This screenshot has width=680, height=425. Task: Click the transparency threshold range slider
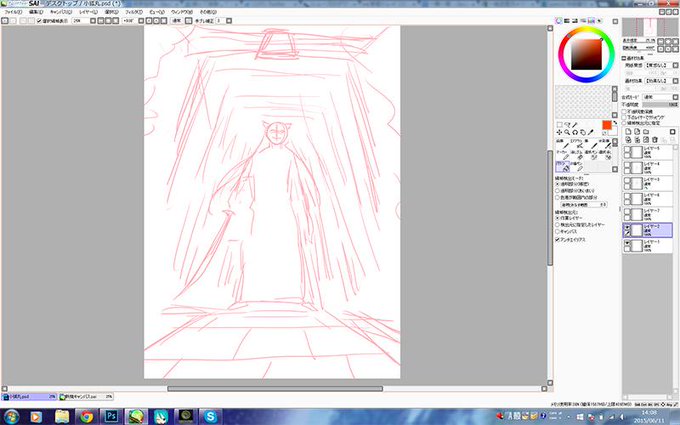point(584,204)
